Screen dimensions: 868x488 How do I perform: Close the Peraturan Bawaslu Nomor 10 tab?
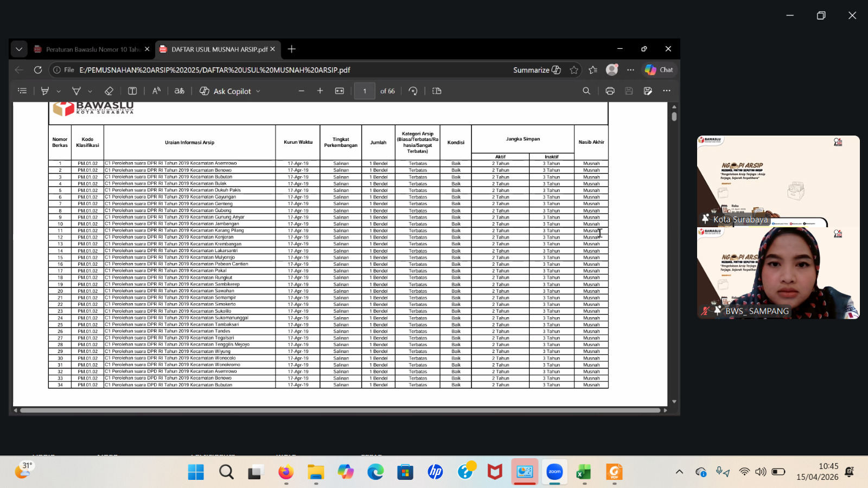click(x=147, y=49)
